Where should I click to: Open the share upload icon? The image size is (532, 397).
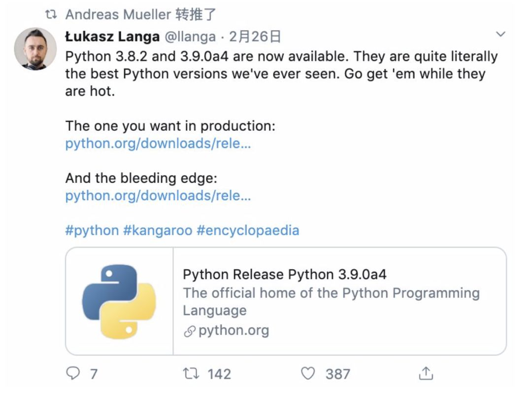(x=426, y=373)
